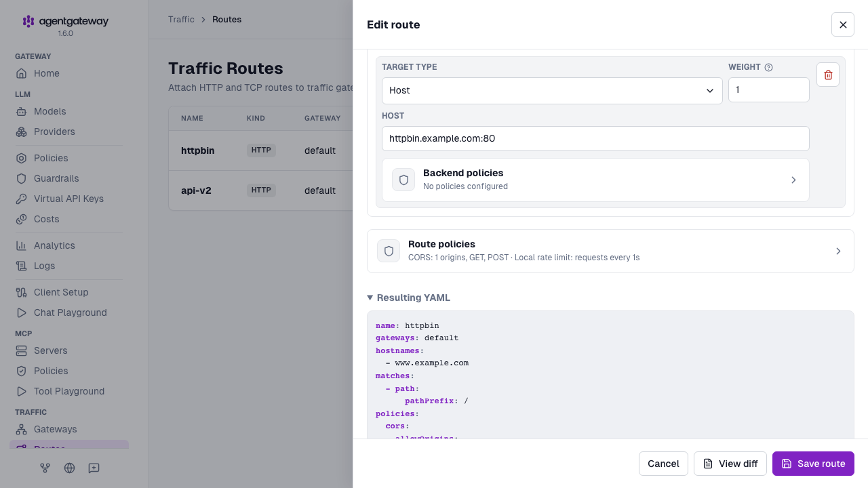Viewport: 868px width, 488px height.
Task: Open Models in the sidebar
Action: [69, 111]
